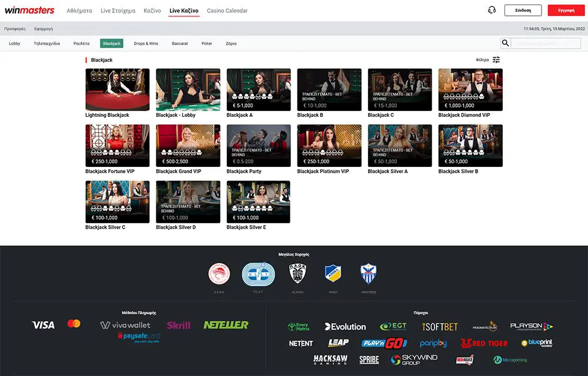Click into the game search field

pyautogui.click(x=546, y=43)
